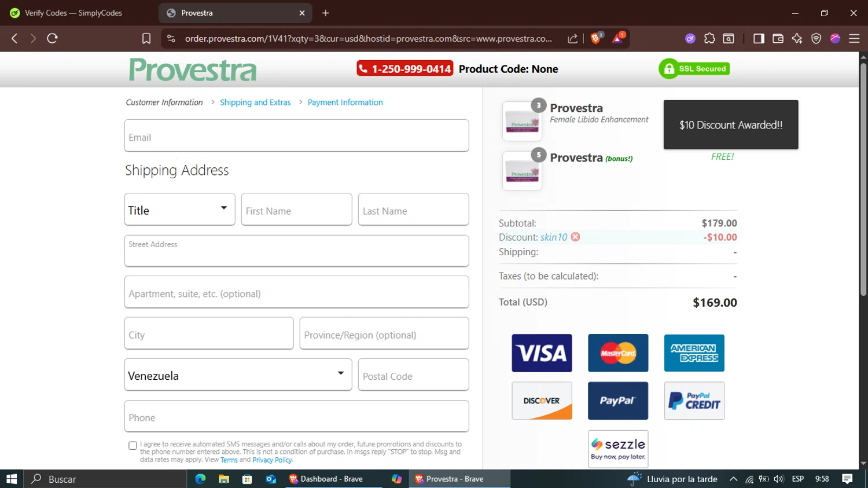Click the Provestra Female Libido product thumbnail
This screenshot has height=488, width=868.
tap(522, 122)
